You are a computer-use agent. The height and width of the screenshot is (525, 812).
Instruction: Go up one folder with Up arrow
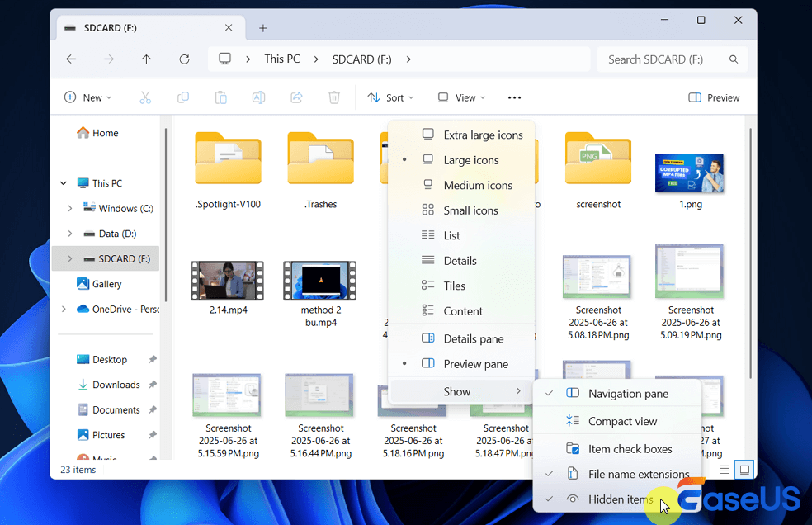(x=146, y=59)
